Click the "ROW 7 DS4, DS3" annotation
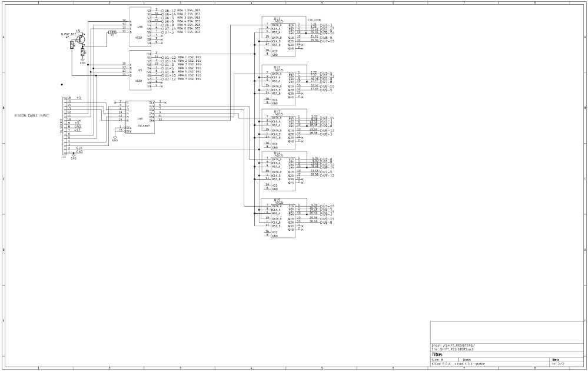 [188, 32]
